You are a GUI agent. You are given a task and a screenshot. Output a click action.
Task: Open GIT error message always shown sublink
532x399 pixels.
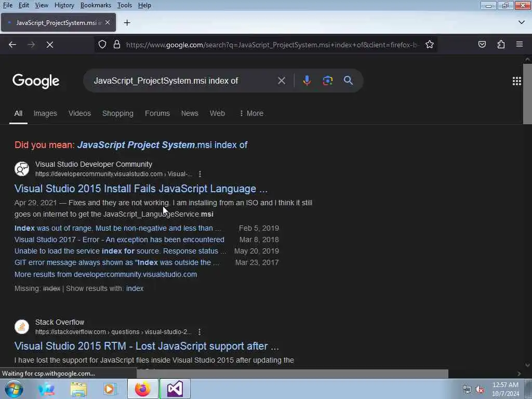117,262
